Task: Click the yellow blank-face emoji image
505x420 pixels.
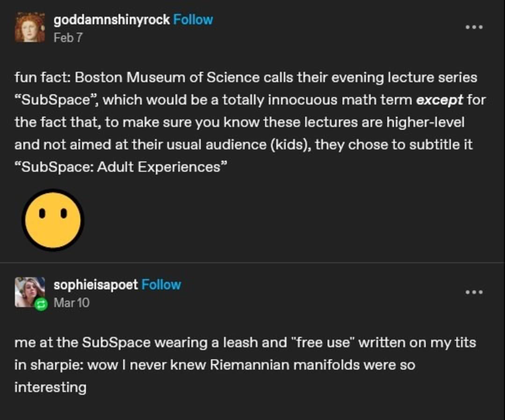Action: point(53,219)
